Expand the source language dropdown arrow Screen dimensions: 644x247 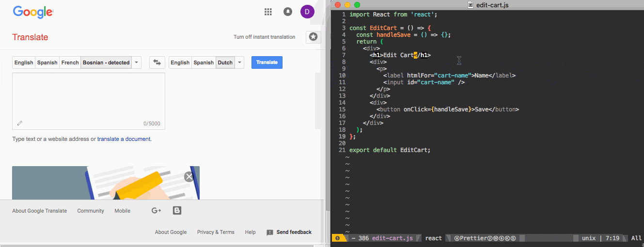137,62
